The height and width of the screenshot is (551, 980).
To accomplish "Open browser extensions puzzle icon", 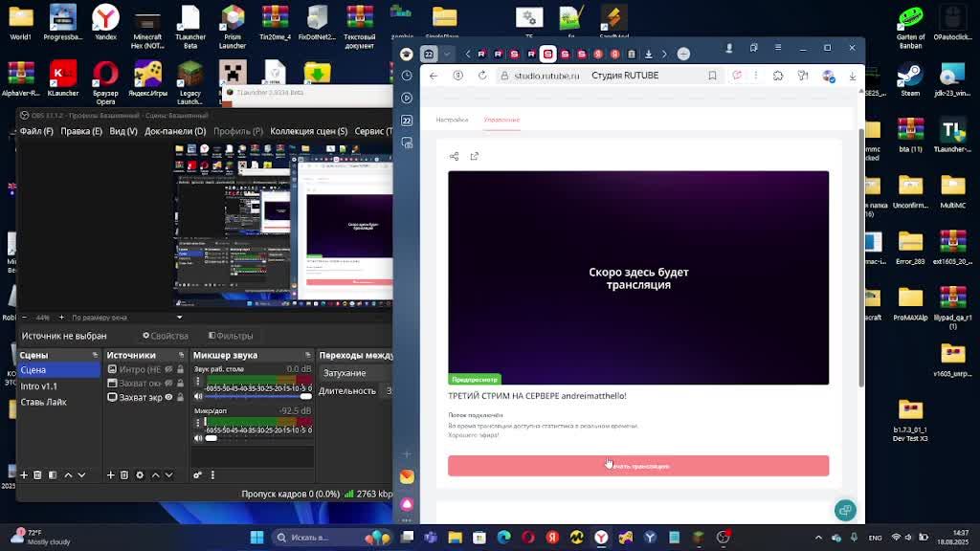I will (x=778, y=76).
